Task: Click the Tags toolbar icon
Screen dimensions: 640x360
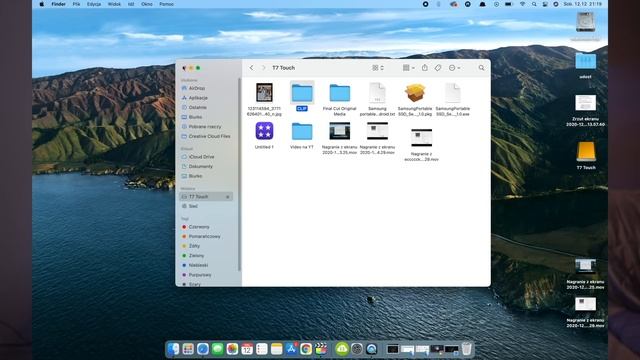Action: click(438, 68)
